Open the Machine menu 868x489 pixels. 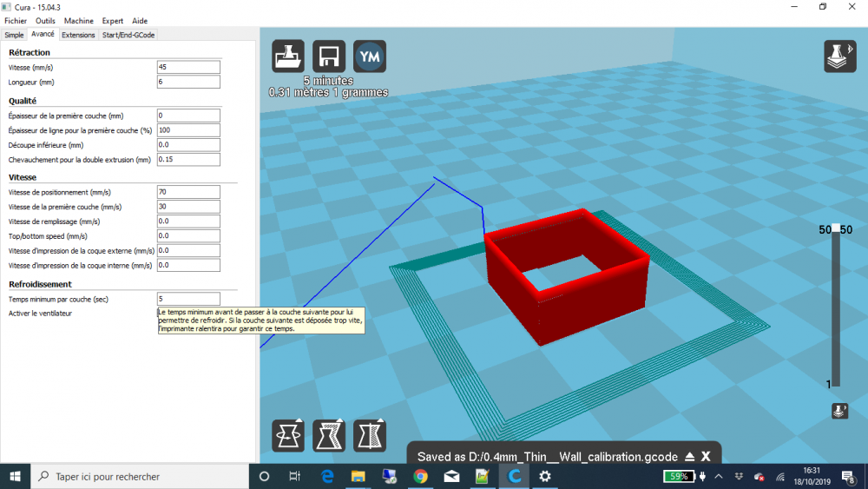[x=79, y=21]
